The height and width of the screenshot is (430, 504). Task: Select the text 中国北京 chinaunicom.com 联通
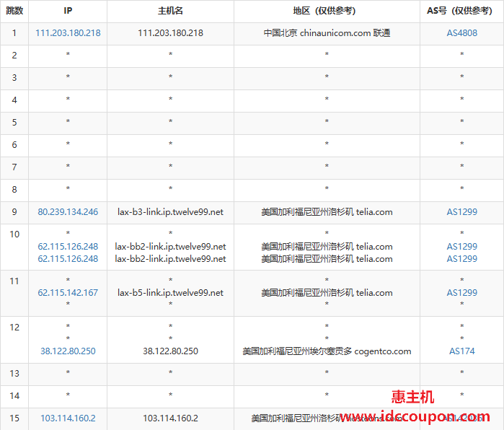tap(327, 33)
